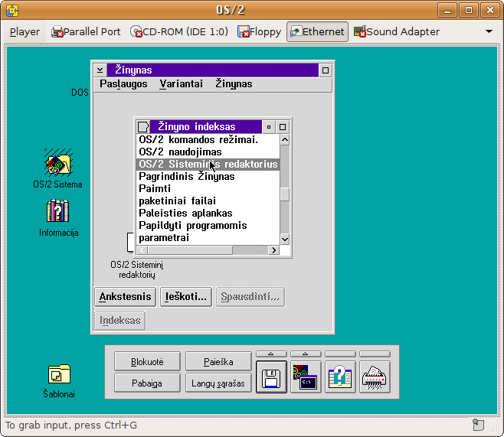
Task: Open the Variantai menu
Action: [x=182, y=84]
